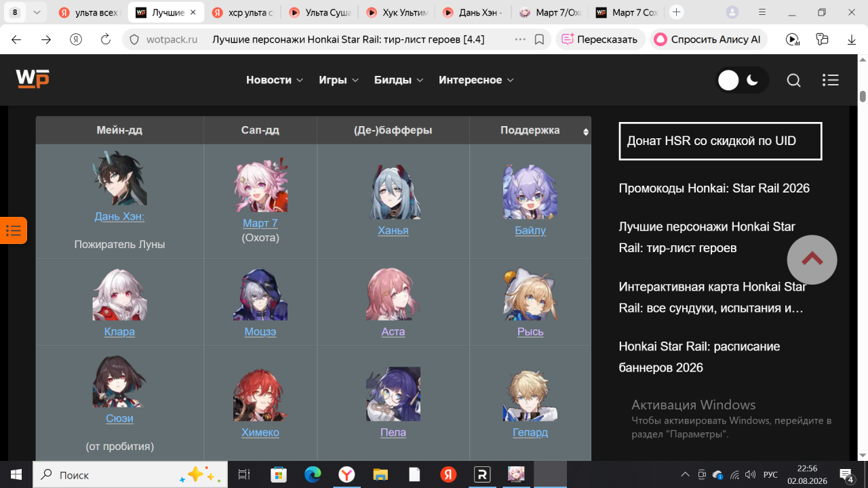Open the site list menu icon

click(831, 80)
